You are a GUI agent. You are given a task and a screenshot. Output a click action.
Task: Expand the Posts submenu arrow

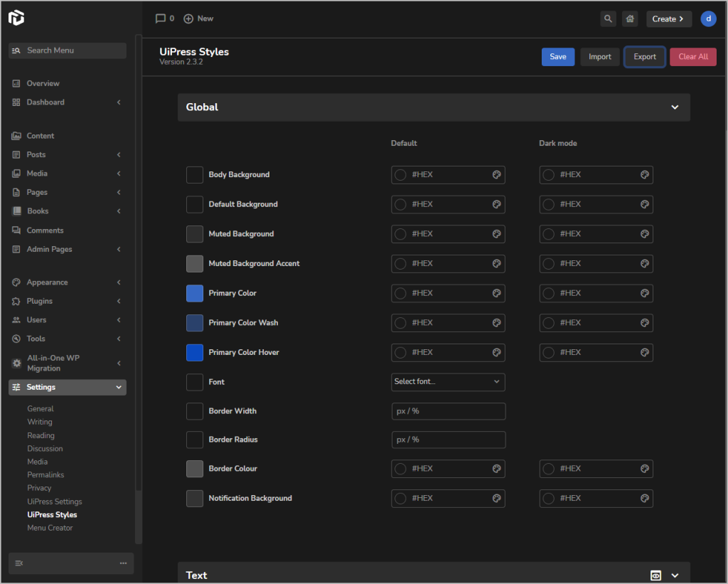(119, 154)
